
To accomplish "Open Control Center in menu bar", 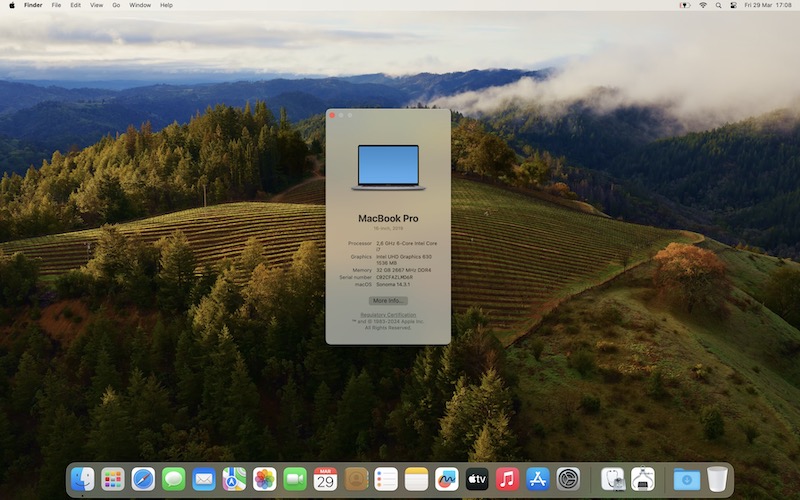I will coord(732,5).
